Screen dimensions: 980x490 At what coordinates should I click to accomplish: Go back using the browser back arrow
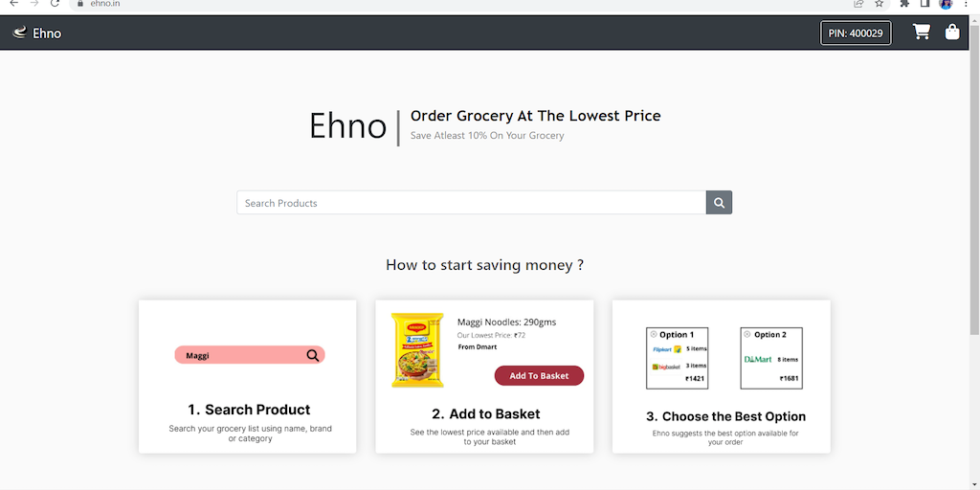point(12,4)
